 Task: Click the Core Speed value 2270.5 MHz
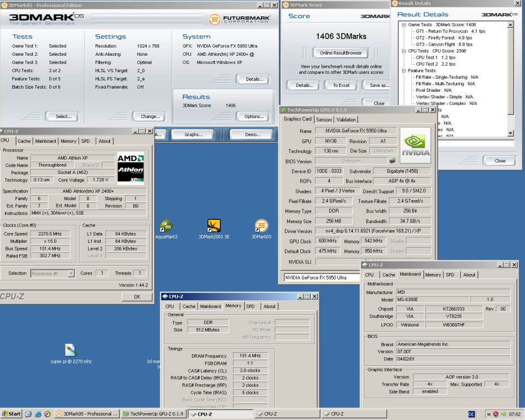point(50,234)
